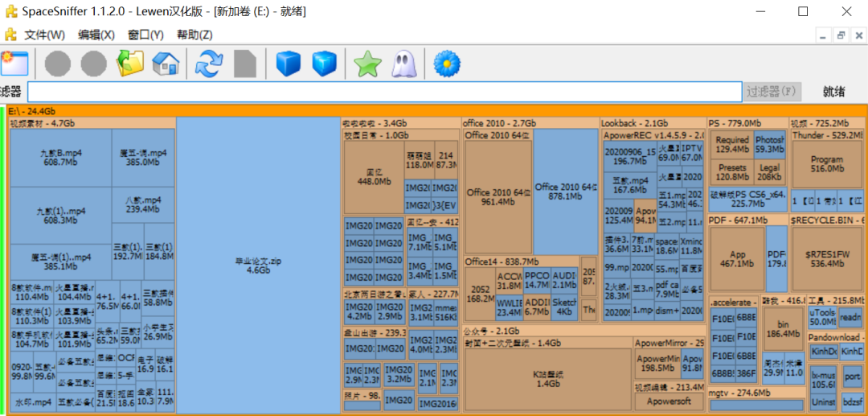The width and height of the screenshot is (868, 416).
Task: Select the Sketch 4Kb block
Action: (x=564, y=307)
